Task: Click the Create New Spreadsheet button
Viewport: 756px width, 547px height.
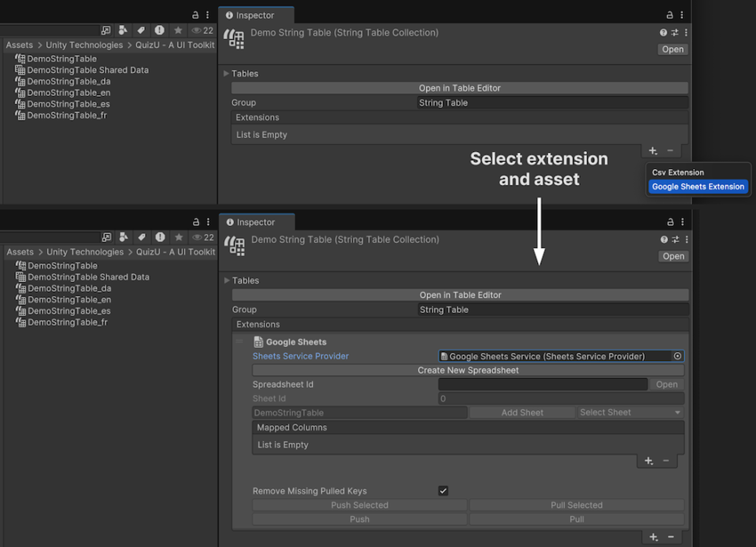Action: pyautogui.click(x=467, y=370)
